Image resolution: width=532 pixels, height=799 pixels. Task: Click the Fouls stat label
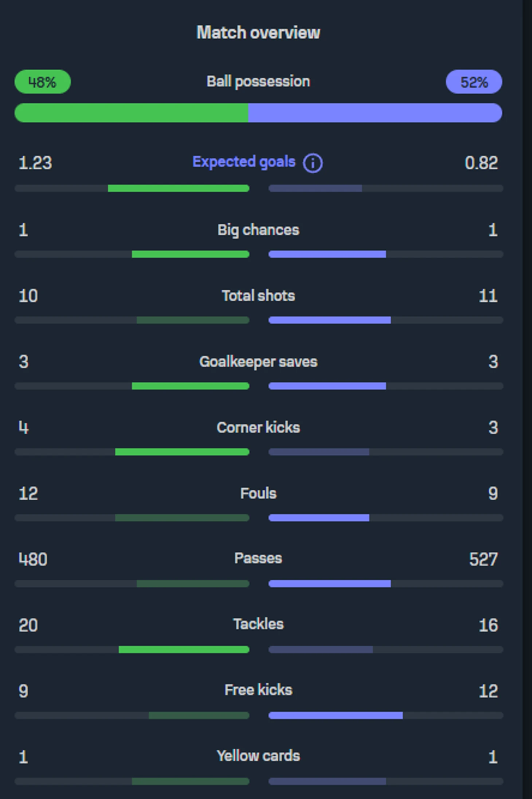[x=258, y=493]
